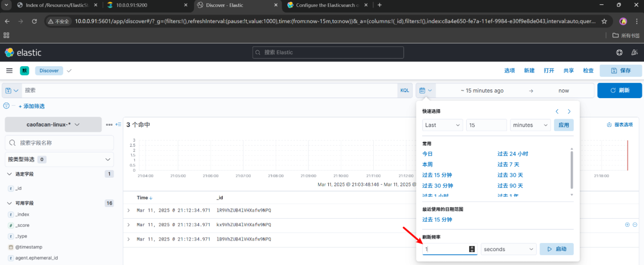
Task: Expand the document row kx9VhZUB4lVHXafw9NPQ
Action: click(128, 225)
